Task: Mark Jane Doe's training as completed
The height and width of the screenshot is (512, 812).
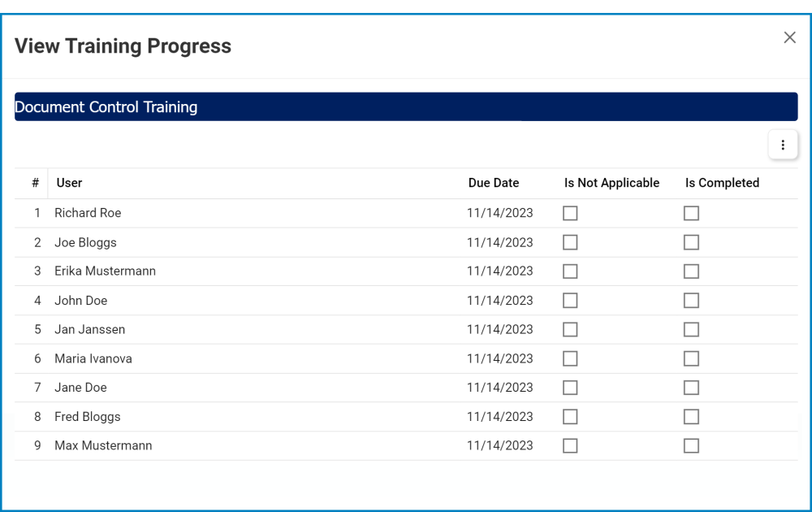Action: 691,387
